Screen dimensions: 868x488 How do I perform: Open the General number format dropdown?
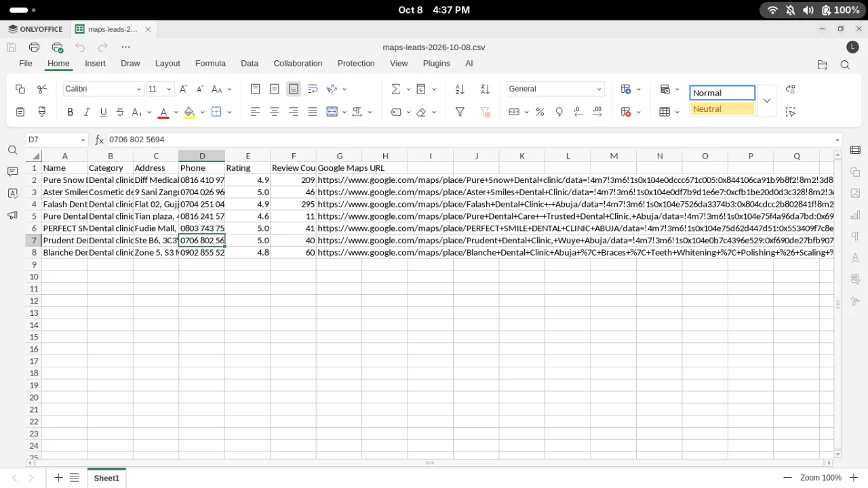599,89
